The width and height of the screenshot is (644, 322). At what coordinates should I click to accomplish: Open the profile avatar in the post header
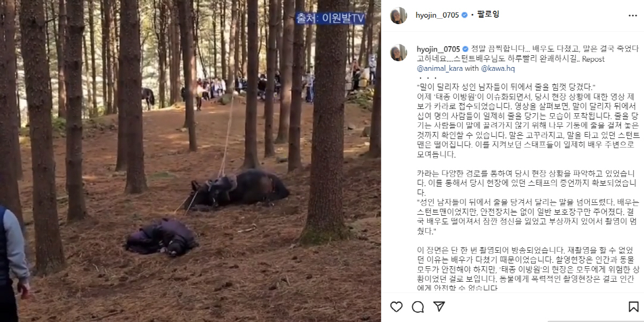(x=398, y=16)
